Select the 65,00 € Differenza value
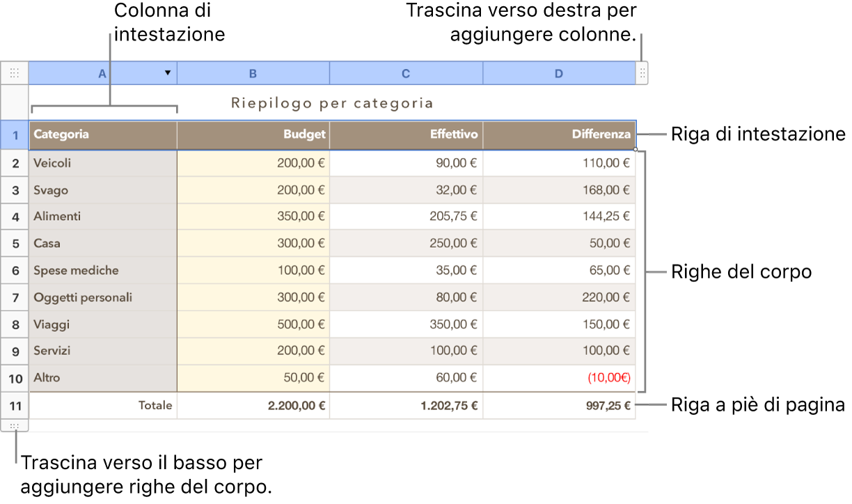 559,271
